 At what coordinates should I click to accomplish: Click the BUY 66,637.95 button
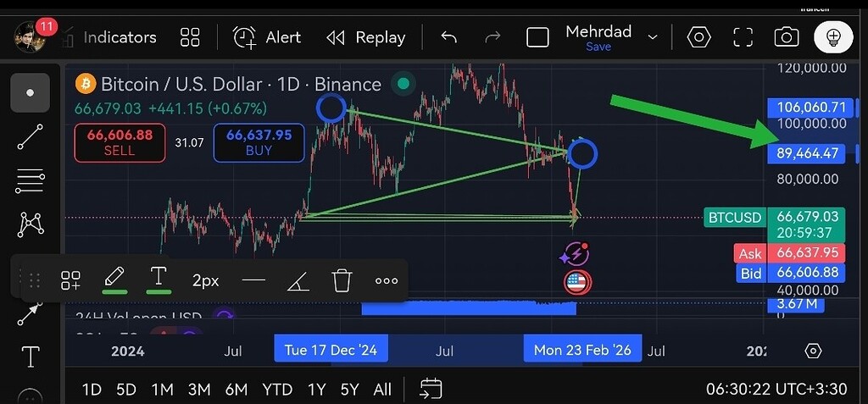click(259, 143)
